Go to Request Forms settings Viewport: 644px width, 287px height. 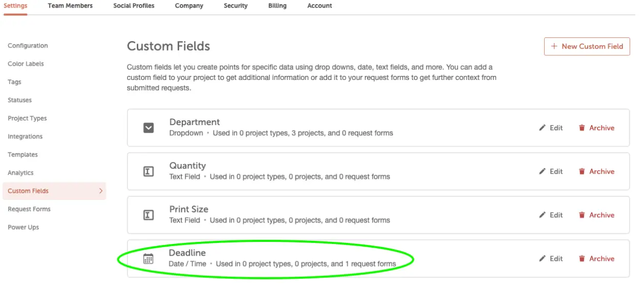tap(29, 209)
